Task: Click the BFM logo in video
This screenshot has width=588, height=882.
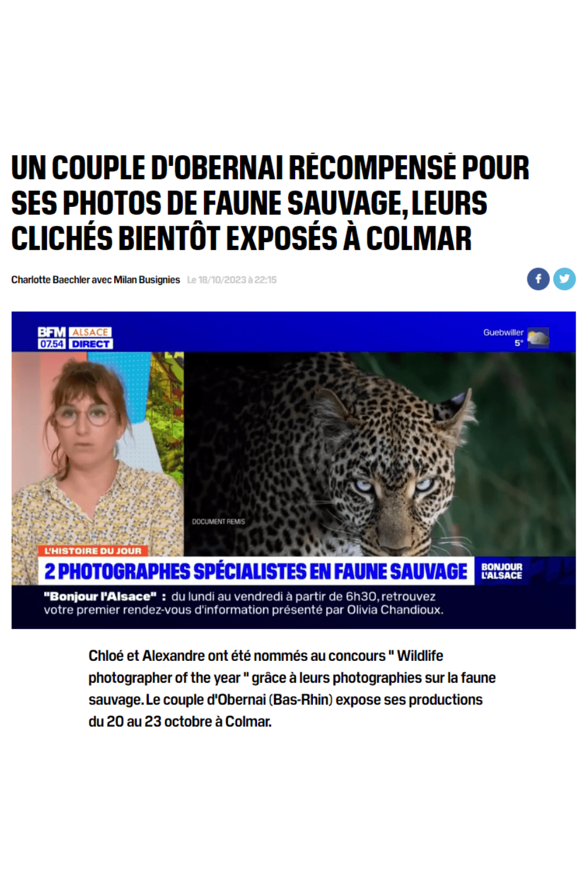Action: pyautogui.click(x=52, y=332)
